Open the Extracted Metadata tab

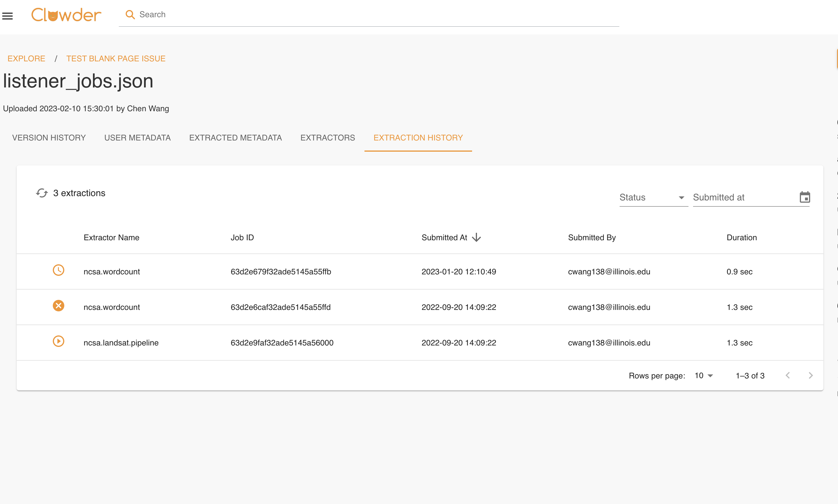click(x=235, y=138)
